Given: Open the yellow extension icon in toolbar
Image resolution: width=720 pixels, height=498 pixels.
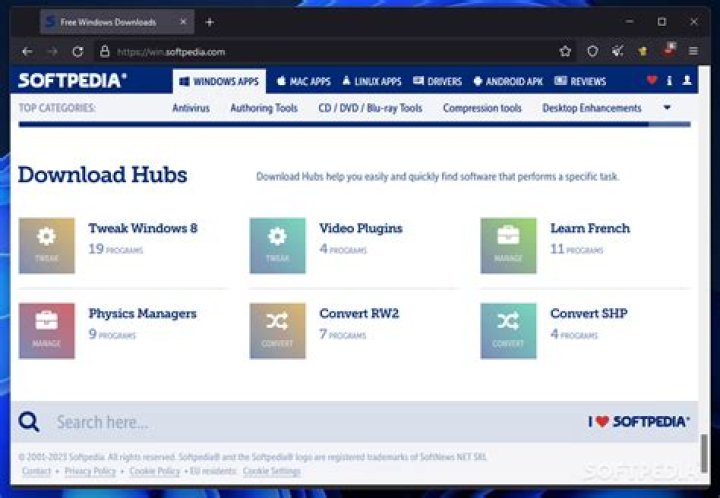Looking at the screenshot, I should 643,51.
